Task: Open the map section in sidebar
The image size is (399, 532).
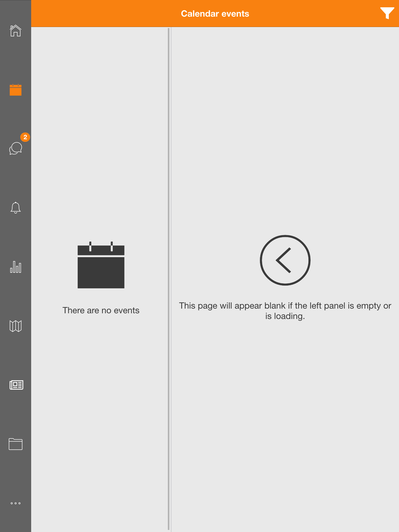Action: tap(16, 326)
